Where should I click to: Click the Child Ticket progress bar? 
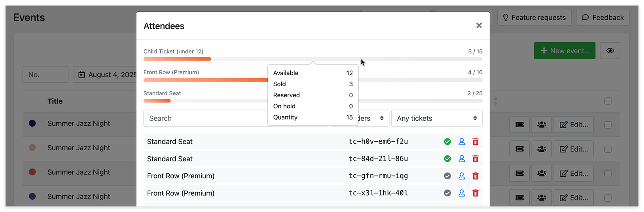coord(313,59)
